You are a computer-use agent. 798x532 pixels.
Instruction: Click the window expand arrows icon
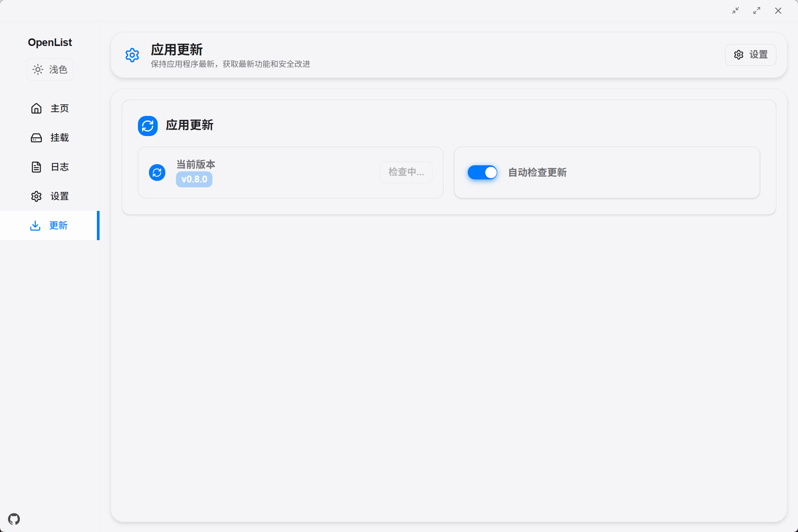(757, 11)
